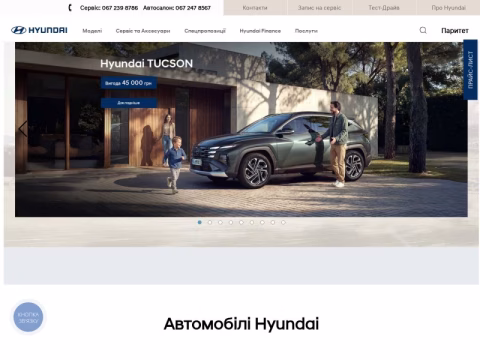This screenshot has height=360, width=480.
Task: Select the third carousel dot
Action: click(220, 222)
